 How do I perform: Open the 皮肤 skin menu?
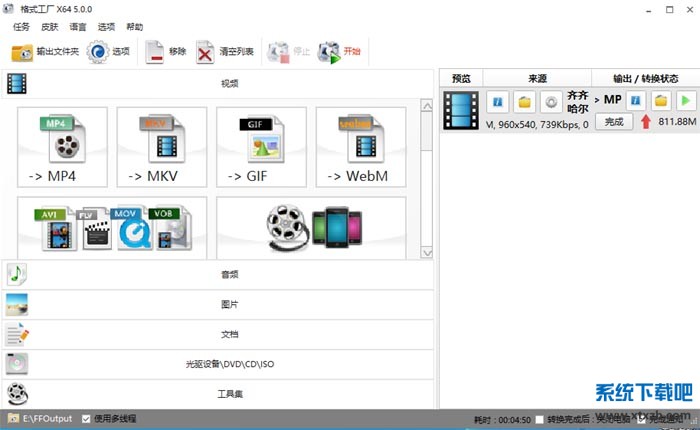tap(49, 27)
